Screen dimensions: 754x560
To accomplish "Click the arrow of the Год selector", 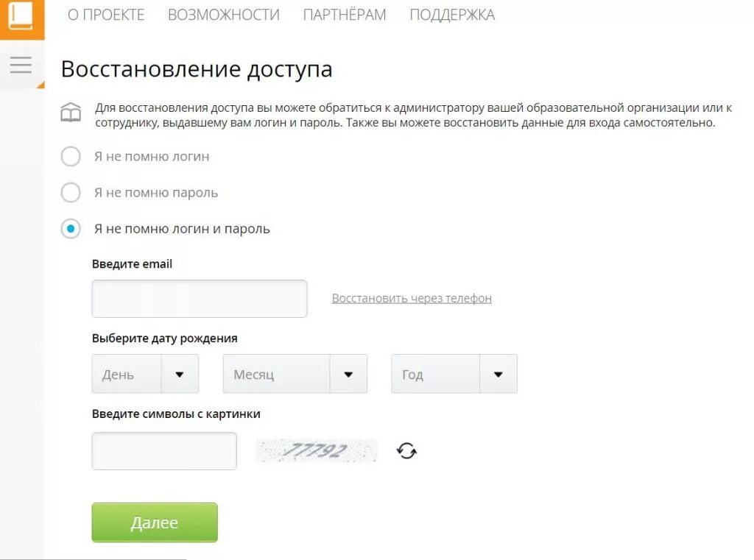I will [x=498, y=374].
